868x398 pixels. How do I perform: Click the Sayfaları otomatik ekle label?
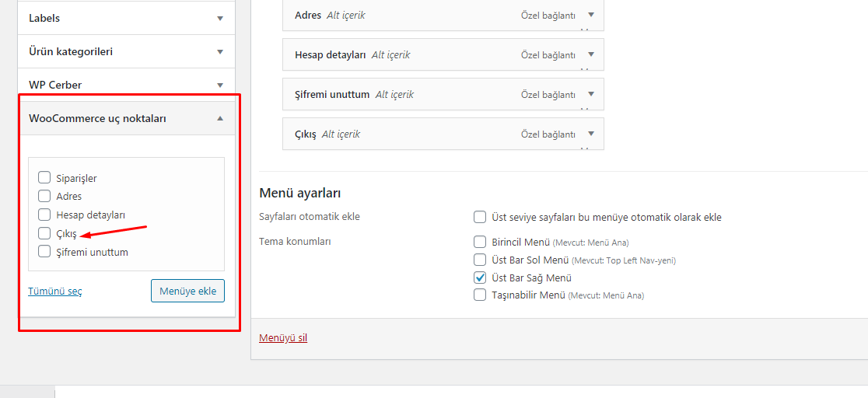(x=310, y=217)
